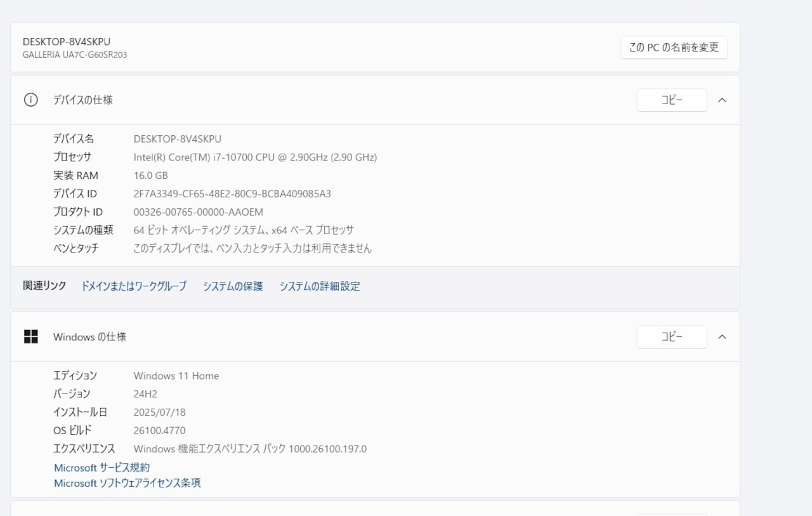Image resolution: width=812 pixels, height=516 pixels.
Task: Click the DESKTOP-8V4SKPU header PC name
Action: coord(67,41)
